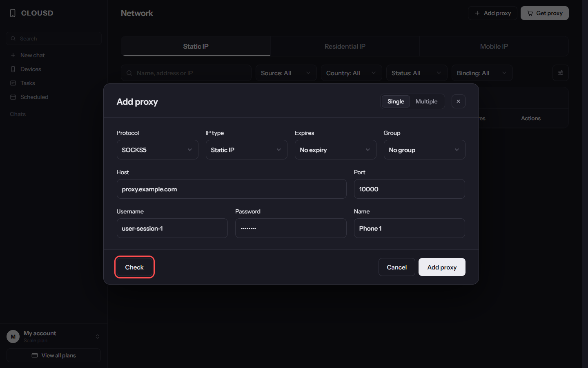Click the Get proxy button
Image resolution: width=588 pixels, height=368 pixels.
point(545,13)
